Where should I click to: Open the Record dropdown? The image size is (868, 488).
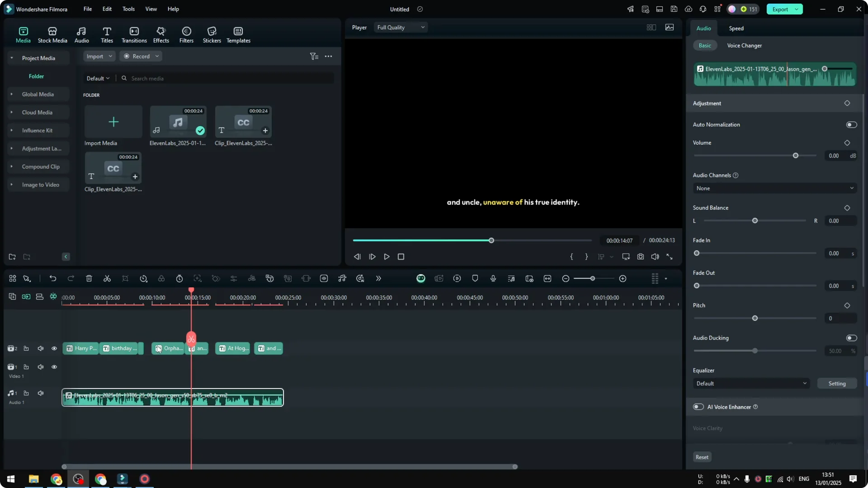[x=141, y=56]
